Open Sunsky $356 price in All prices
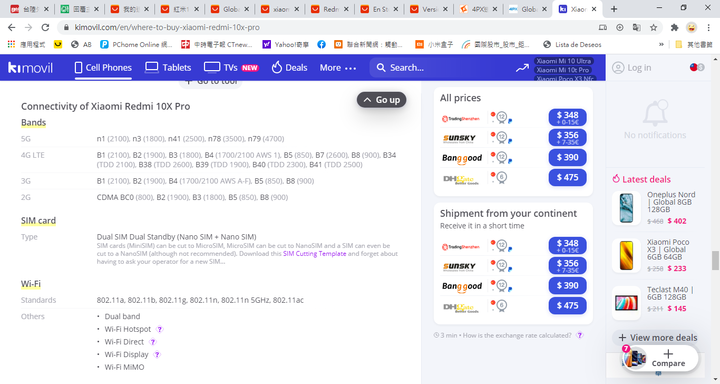The image size is (720, 384). 568,138
